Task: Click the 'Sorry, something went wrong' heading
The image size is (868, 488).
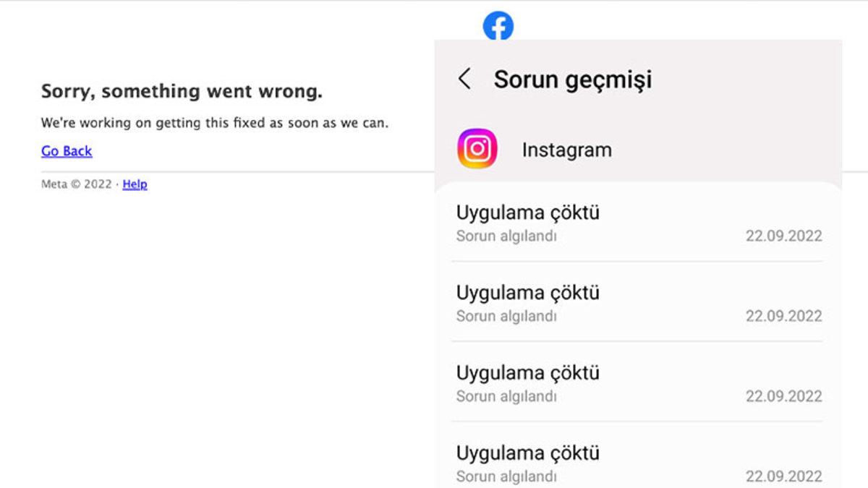Action: pos(184,92)
